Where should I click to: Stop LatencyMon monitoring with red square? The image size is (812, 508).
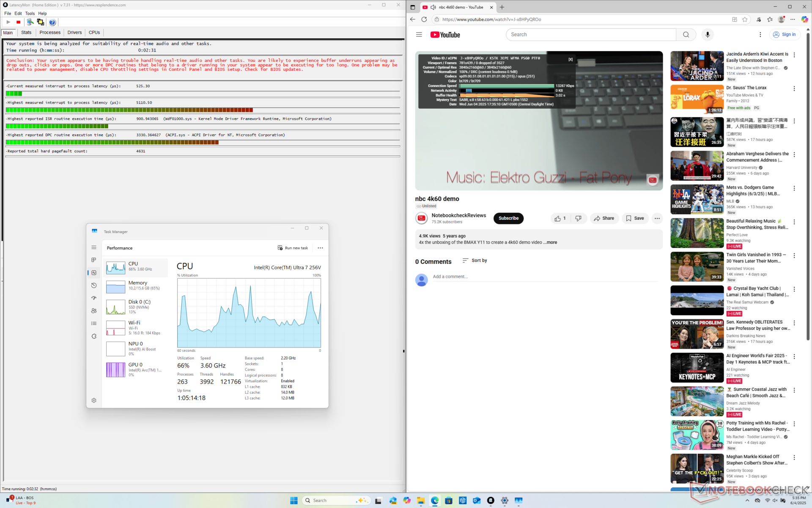tap(18, 22)
